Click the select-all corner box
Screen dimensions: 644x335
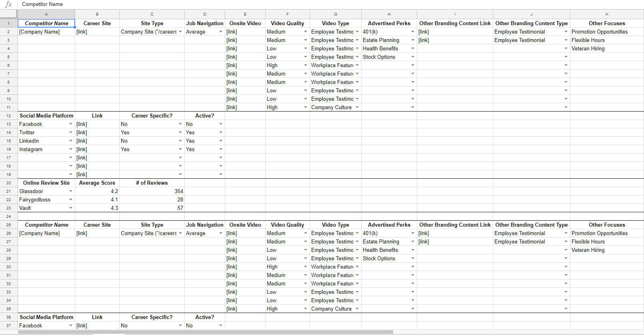click(9, 14)
